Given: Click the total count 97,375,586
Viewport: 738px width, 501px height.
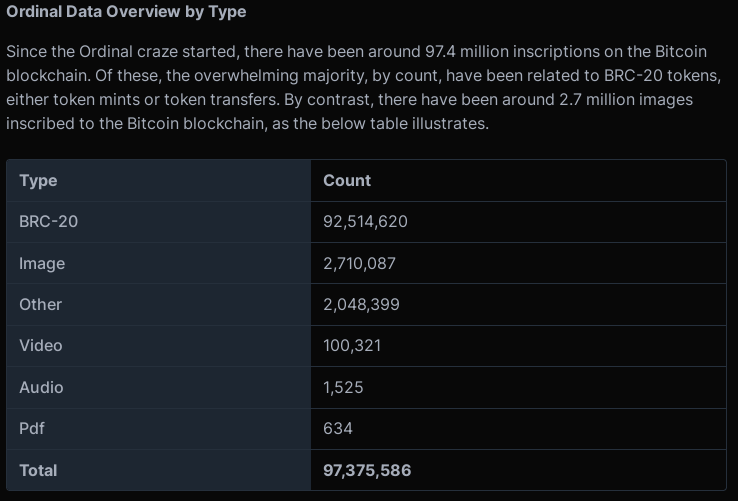Looking at the screenshot, I should (367, 470).
